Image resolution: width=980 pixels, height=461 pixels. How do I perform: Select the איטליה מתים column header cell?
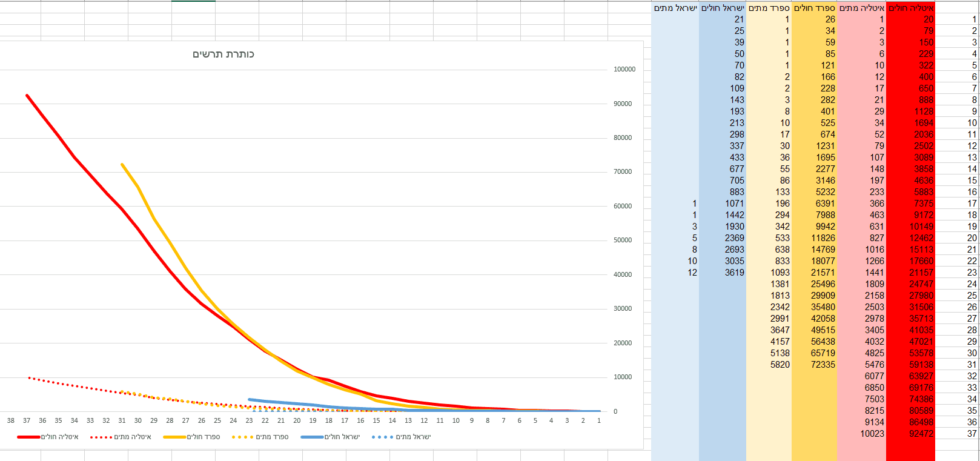click(x=861, y=8)
